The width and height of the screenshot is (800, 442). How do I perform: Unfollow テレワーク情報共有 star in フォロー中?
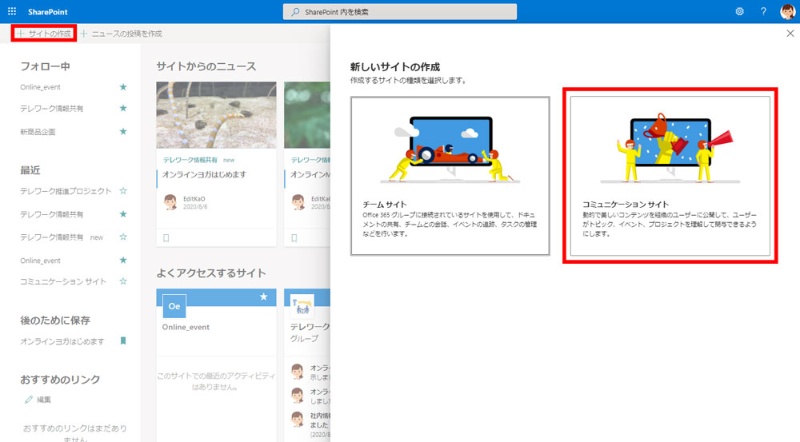[x=123, y=108]
